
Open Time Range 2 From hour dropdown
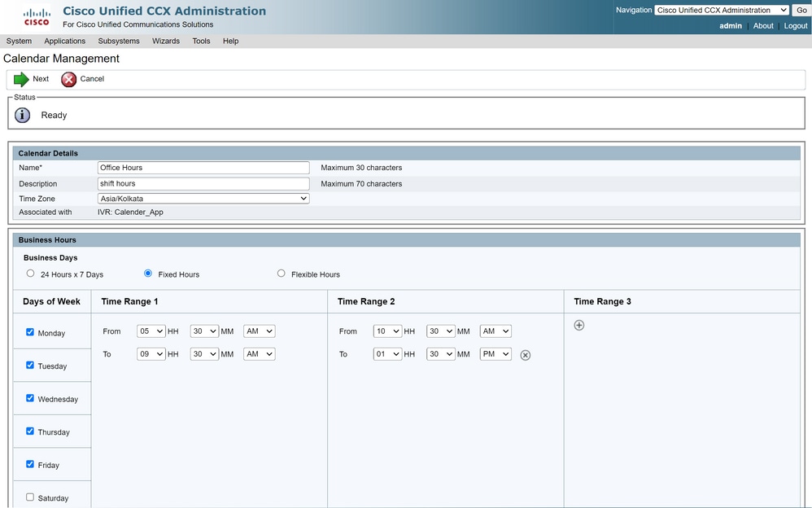pyautogui.click(x=387, y=331)
